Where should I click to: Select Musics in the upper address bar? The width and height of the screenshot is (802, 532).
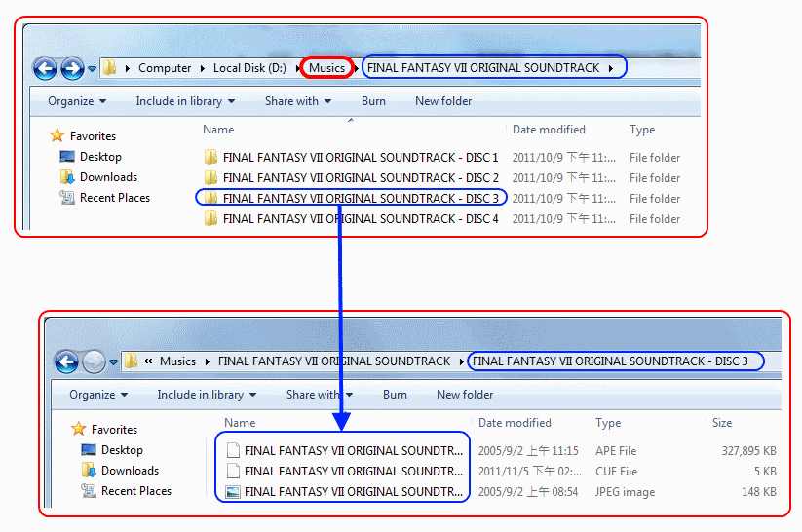(326, 68)
